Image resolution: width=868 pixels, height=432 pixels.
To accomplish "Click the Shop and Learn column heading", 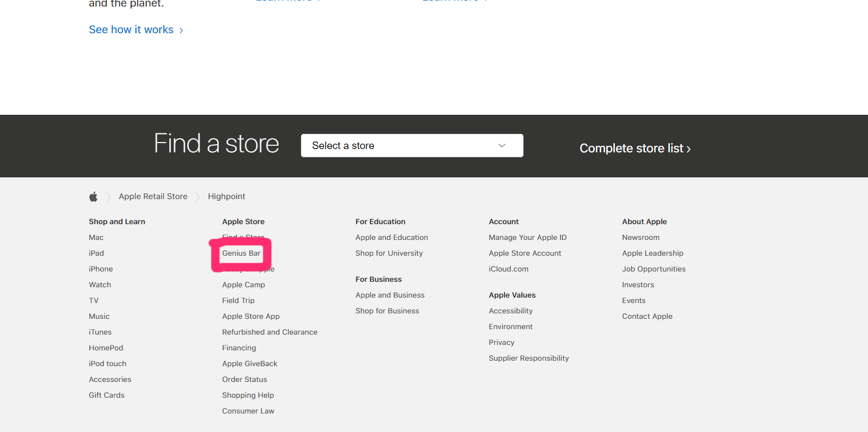I will pos(117,221).
